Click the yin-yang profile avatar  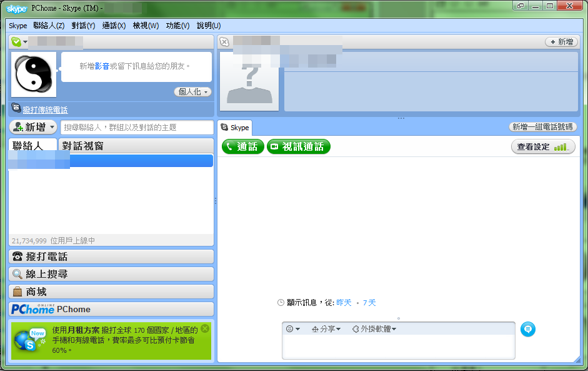(34, 74)
